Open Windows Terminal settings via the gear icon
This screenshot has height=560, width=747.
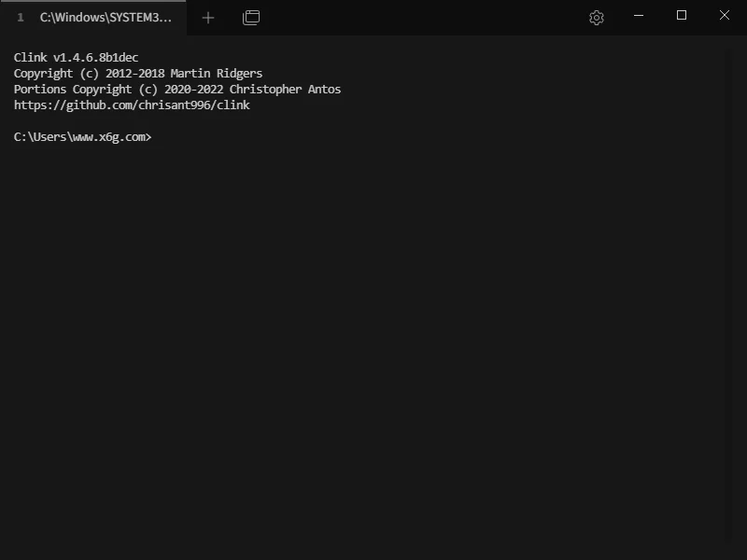(596, 17)
